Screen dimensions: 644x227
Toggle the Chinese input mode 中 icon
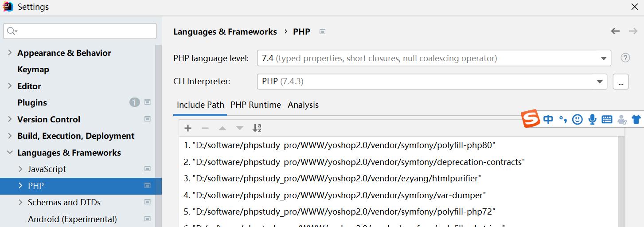tap(548, 119)
